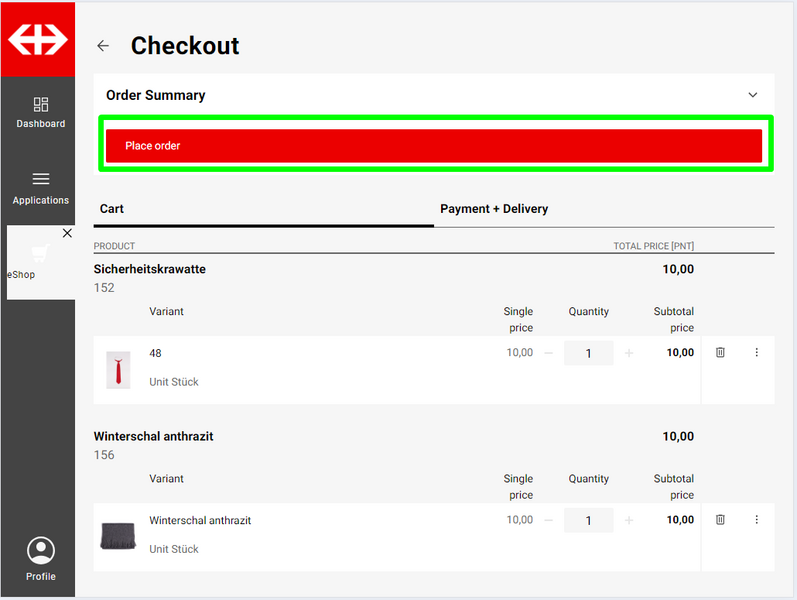The width and height of the screenshot is (797, 600).
Task: Decrease quantity of Sicherheitskrawatte
Action: pyautogui.click(x=548, y=353)
